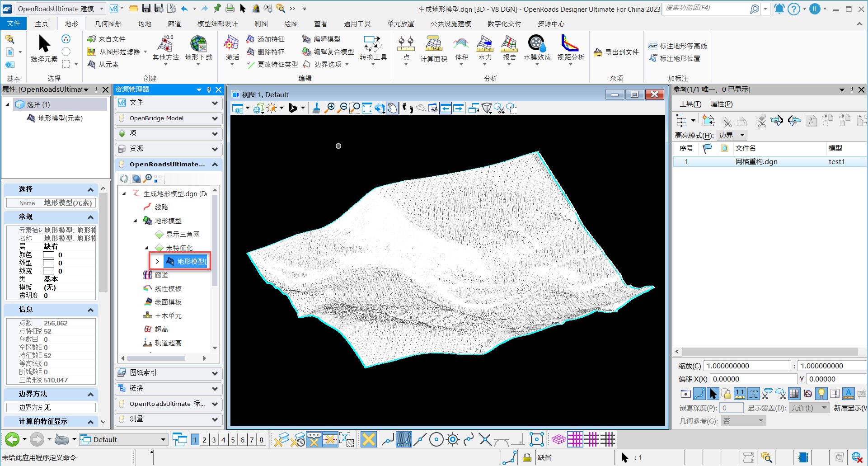The height and width of the screenshot is (466, 868).
Task: Click the 来自文件 button
Action: [x=107, y=39]
